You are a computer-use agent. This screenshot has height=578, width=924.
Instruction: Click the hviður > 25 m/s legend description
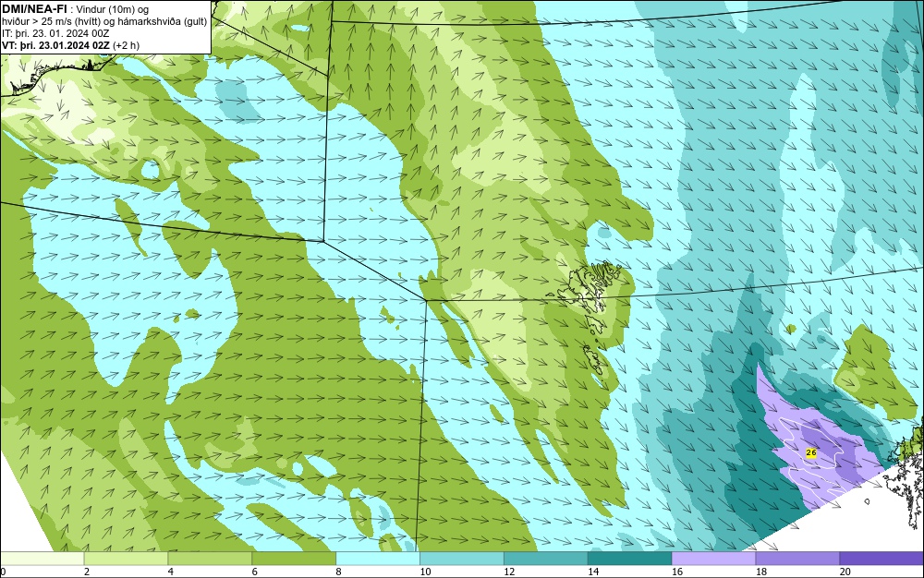point(104,22)
